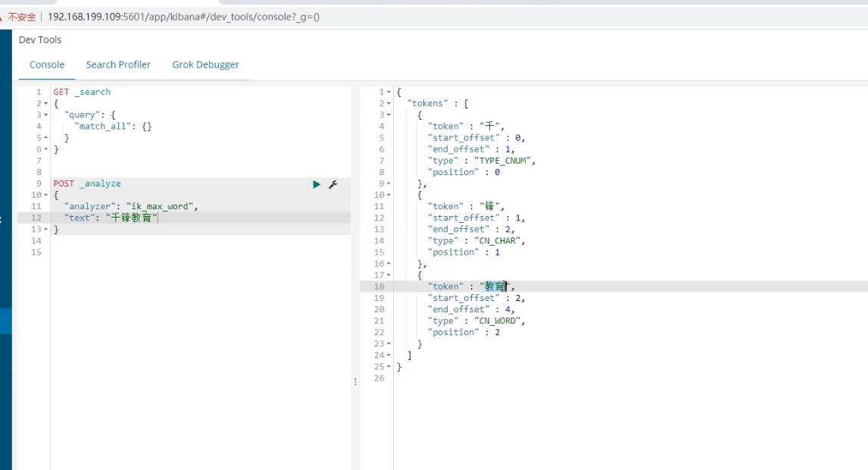The width and height of the screenshot is (868, 470).
Task: Open the Grok Debugger tab
Action: coord(205,64)
